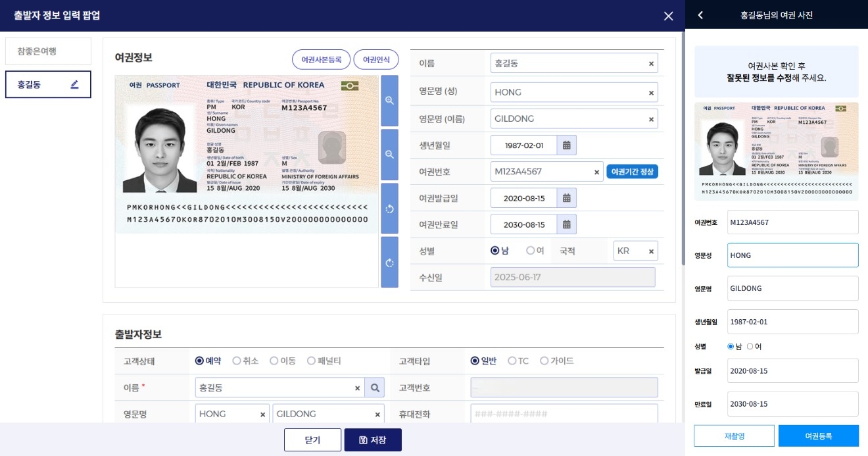Set 고객상태 to 취소

click(x=237, y=360)
